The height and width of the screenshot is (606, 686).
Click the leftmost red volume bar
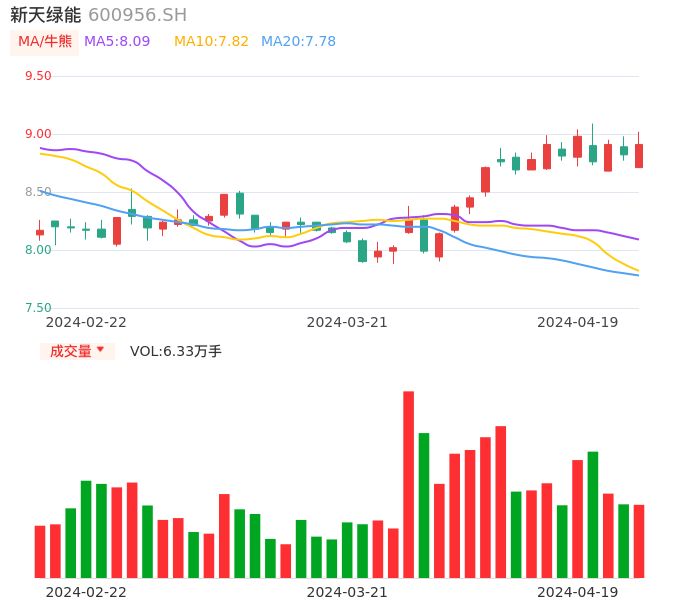point(40,551)
